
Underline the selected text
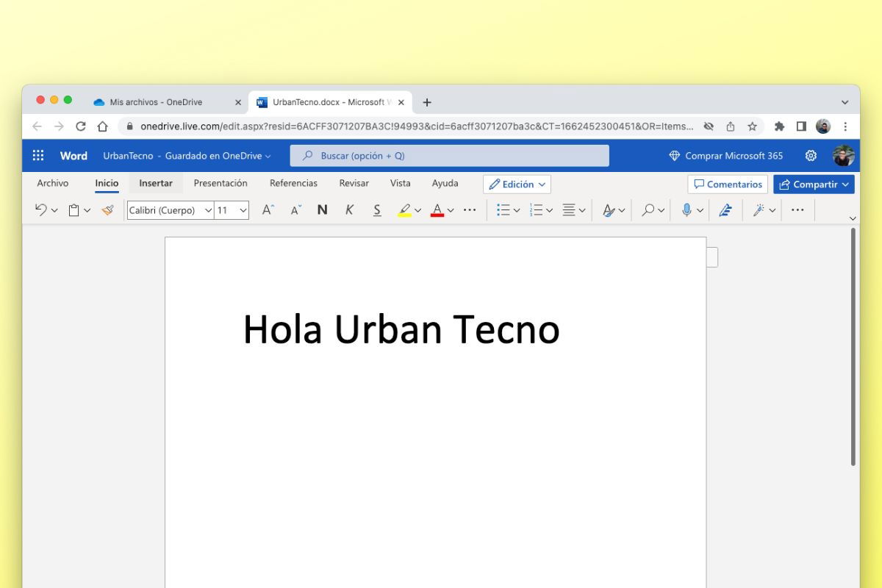pyautogui.click(x=376, y=209)
